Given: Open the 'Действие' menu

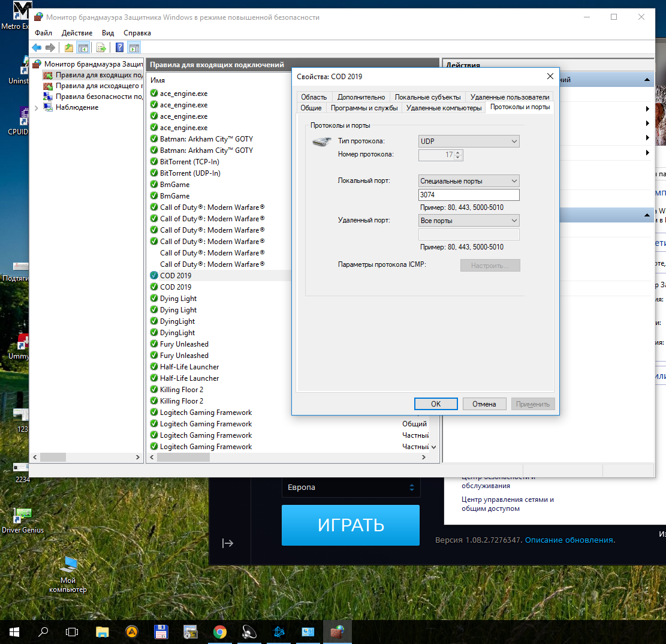Looking at the screenshot, I should coord(77,33).
